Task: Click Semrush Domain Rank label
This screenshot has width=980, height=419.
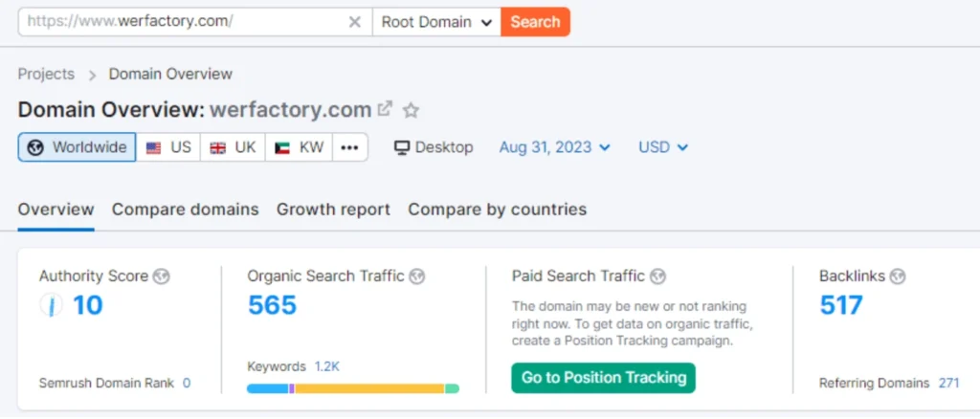Action: click(106, 383)
